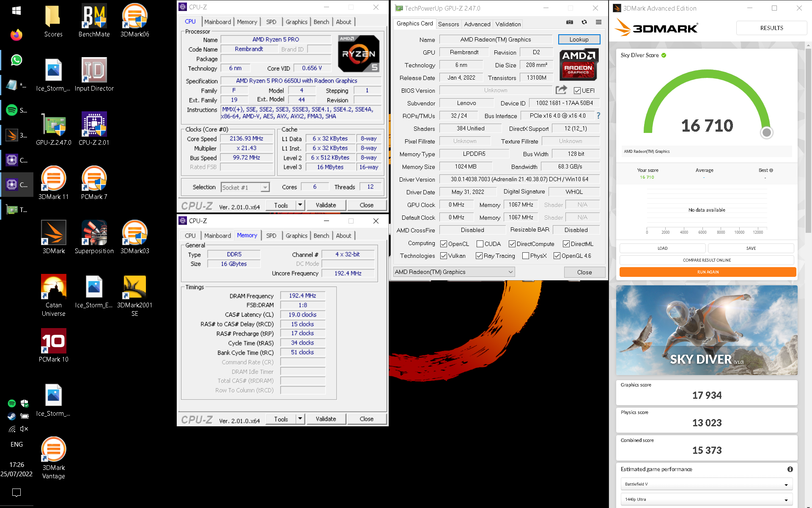The width and height of the screenshot is (812, 508).
Task: Toggle the Ray Tracing checkbox
Action: point(479,256)
